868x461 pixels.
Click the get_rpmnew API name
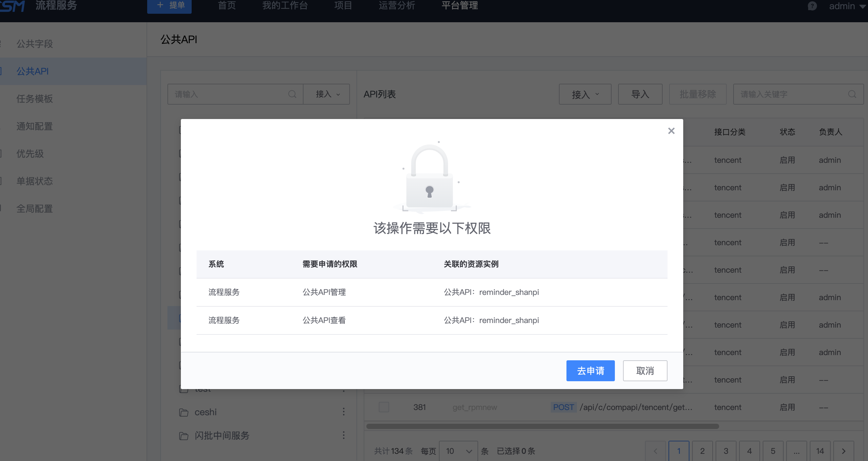pyautogui.click(x=475, y=407)
